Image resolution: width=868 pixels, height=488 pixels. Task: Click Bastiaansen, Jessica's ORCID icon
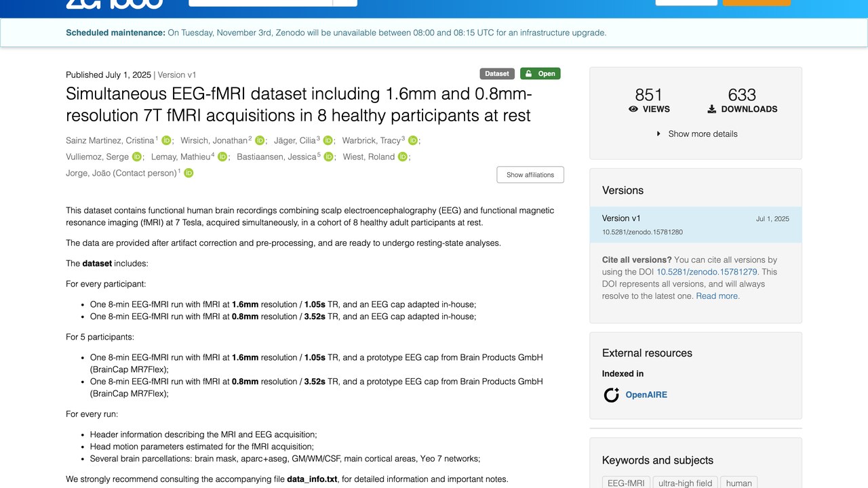point(329,157)
